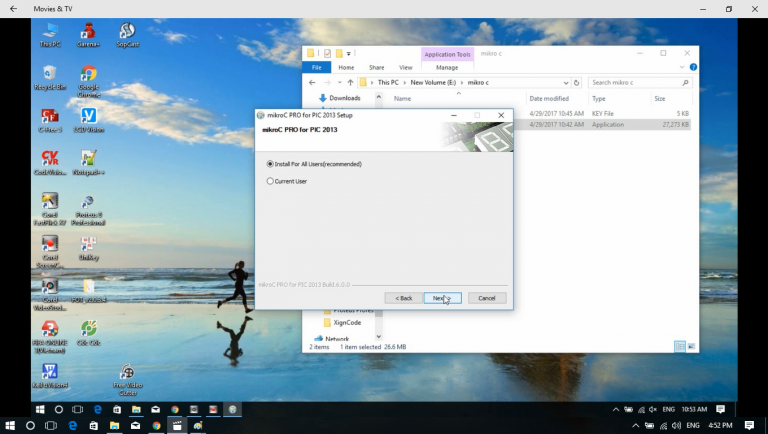
Task: Expand the Explorer ribbon chevron
Action: coord(682,67)
